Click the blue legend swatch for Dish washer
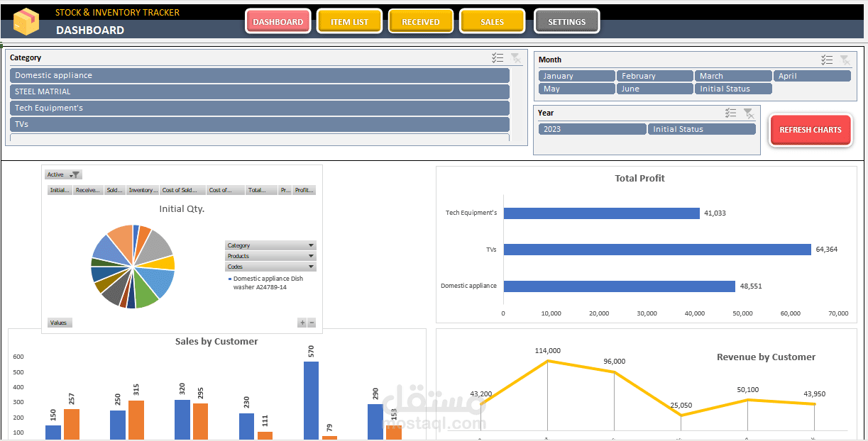 pos(230,279)
